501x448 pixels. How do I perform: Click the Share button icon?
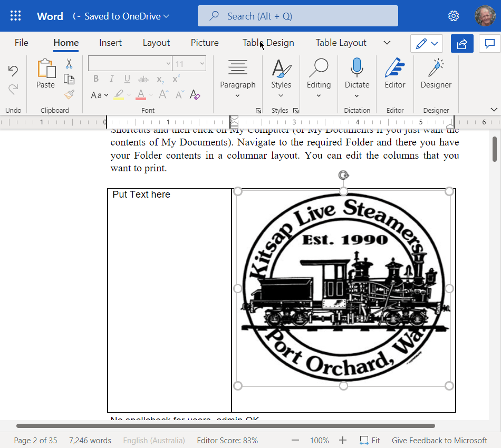[462, 43]
